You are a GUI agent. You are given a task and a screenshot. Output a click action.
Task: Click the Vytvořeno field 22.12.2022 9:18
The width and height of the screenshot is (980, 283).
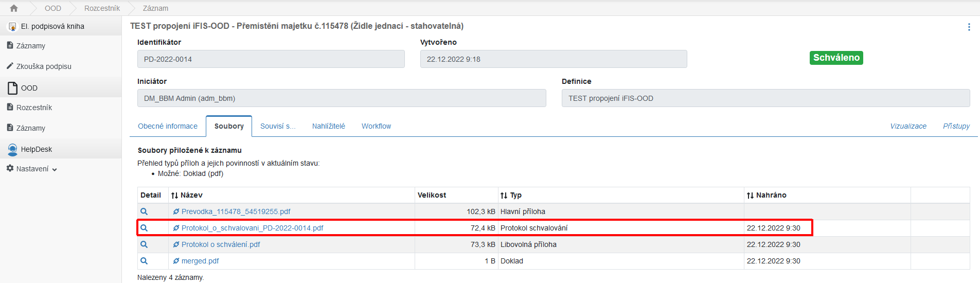coord(554,59)
